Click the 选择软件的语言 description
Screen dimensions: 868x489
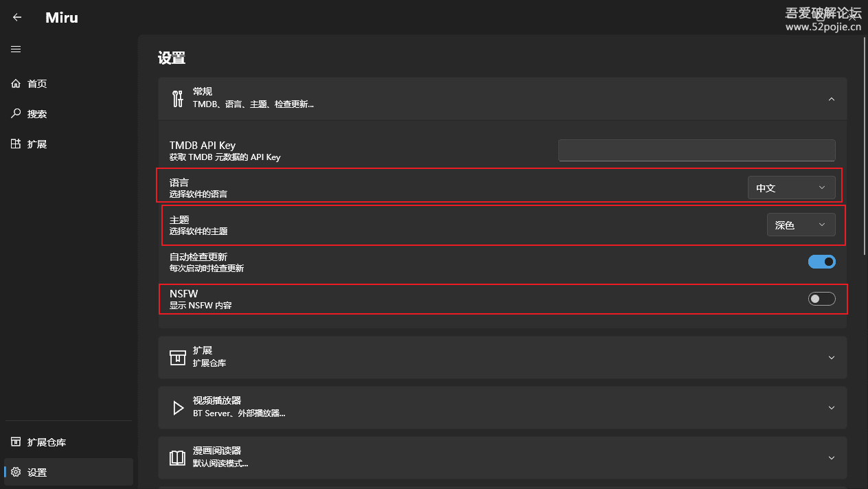tap(198, 194)
